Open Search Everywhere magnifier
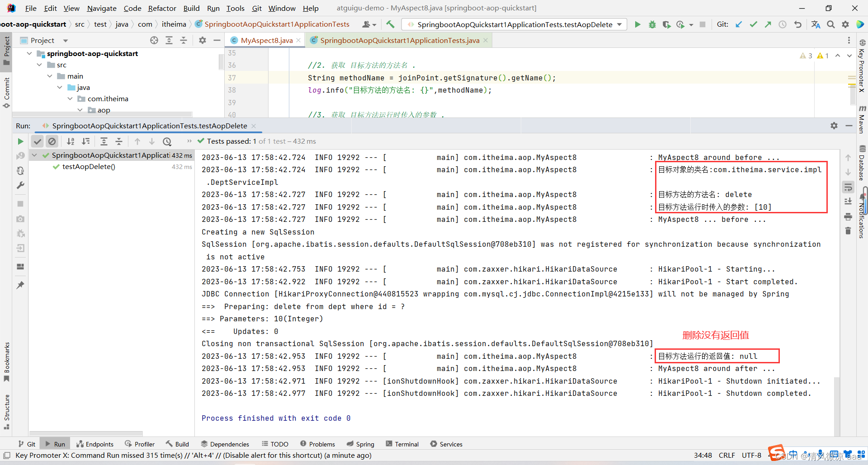The height and width of the screenshot is (465, 868). tap(830, 24)
